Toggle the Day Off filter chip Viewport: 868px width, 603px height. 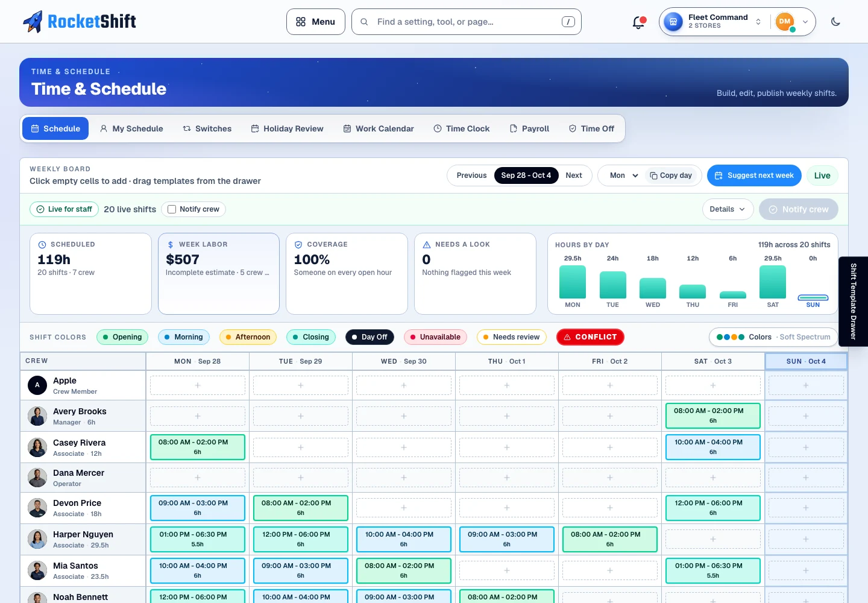coord(370,337)
